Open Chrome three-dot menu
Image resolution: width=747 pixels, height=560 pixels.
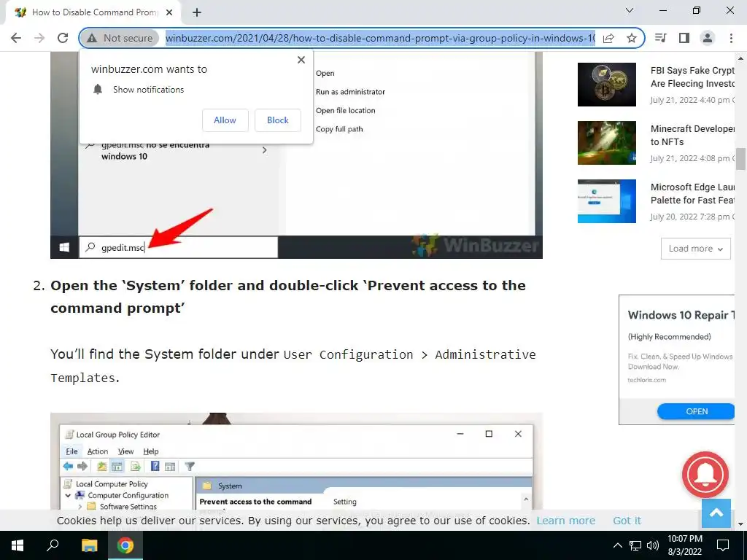pyautogui.click(x=731, y=38)
